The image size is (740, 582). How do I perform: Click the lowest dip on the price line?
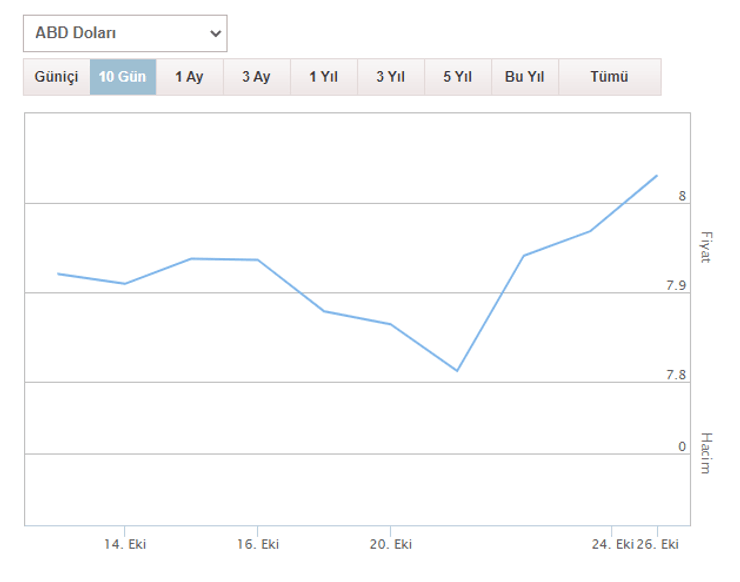point(457,370)
